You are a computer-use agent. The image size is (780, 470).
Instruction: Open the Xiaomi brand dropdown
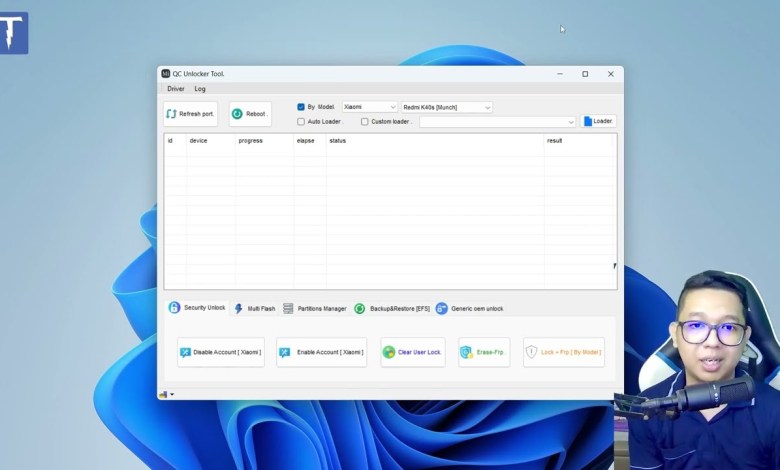pyautogui.click(x=369, y=107)
